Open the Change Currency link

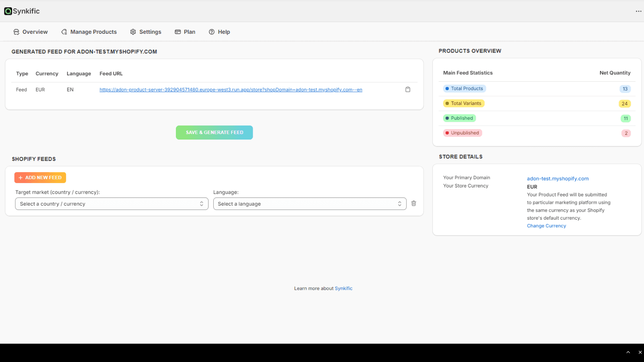[x=546, y=226]
